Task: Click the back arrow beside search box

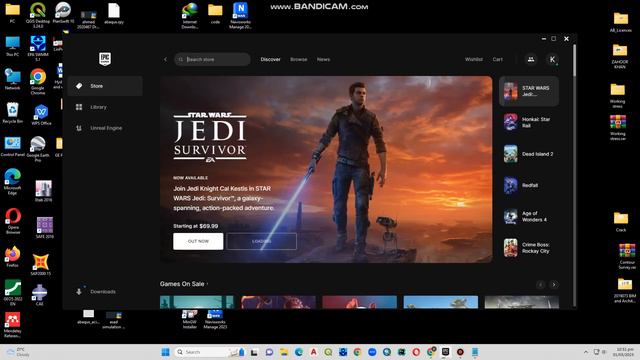Action: coord(165,60)
